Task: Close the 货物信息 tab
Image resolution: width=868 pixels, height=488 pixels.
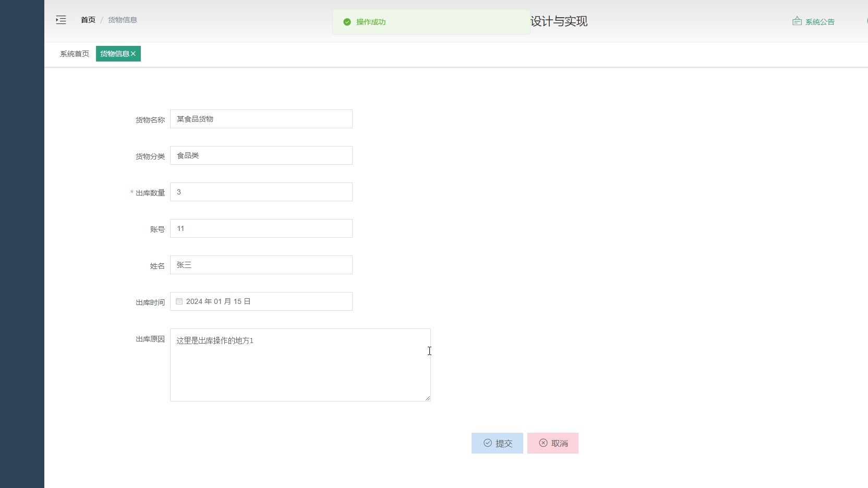Action: pyautogui.click(x=133, y=54)
